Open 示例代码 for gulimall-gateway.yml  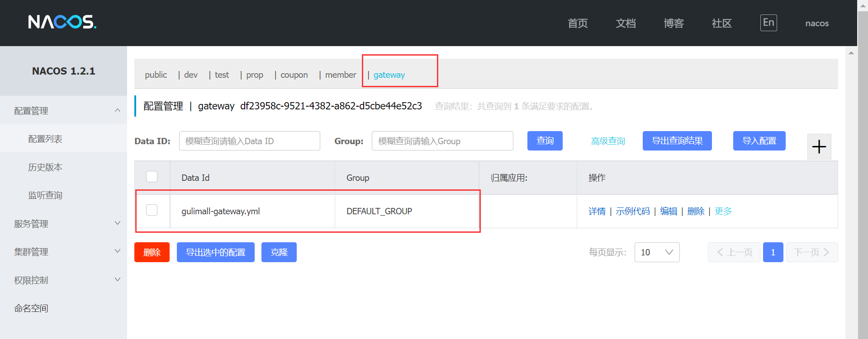[x=632, y=211]
